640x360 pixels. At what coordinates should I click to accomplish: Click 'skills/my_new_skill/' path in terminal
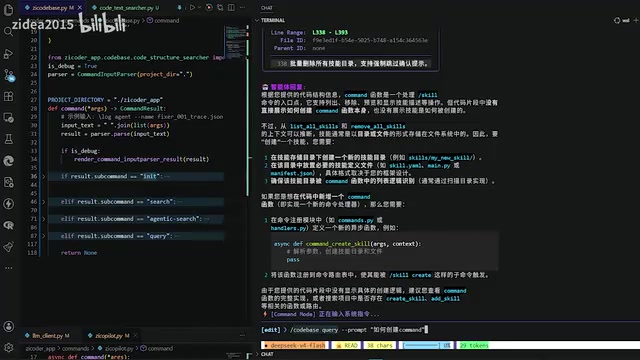[441, 158]
